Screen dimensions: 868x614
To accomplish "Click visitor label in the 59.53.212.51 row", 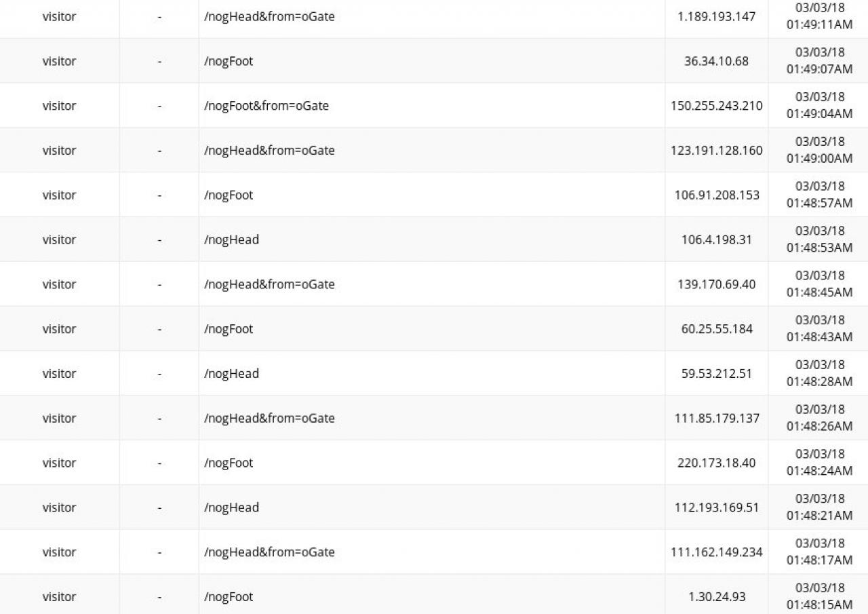I will pyautogui.click(x=59, y=374).
